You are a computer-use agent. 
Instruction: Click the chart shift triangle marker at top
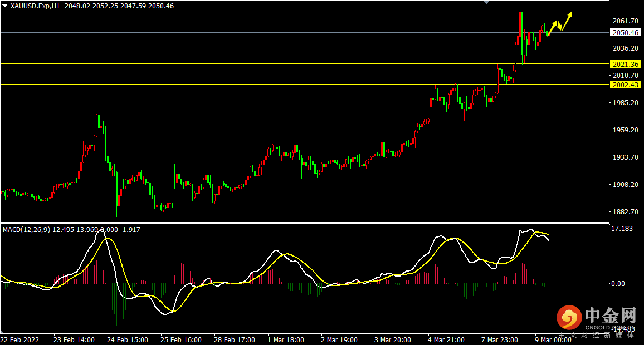(x=487, y=2)
